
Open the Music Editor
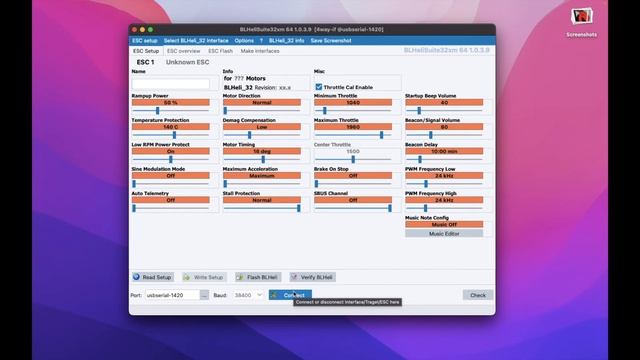[444, 234]
